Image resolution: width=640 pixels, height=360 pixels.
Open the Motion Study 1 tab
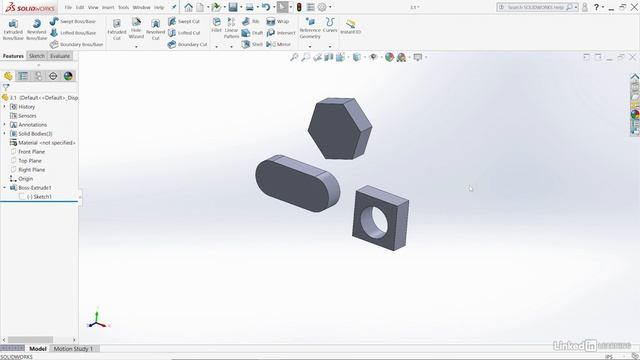pyautogui.click(x=73, y=349)
